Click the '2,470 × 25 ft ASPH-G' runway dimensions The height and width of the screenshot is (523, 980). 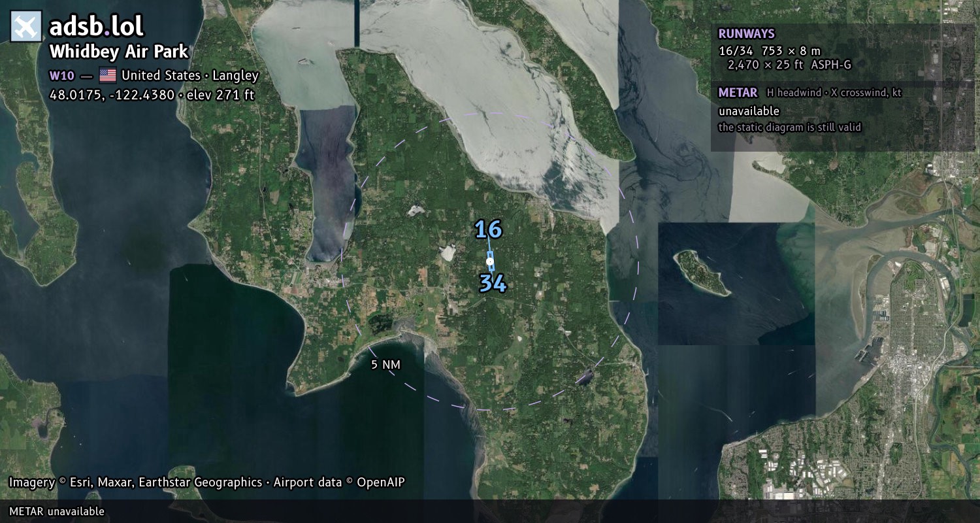pyautogui.click(x=789, y=65)
